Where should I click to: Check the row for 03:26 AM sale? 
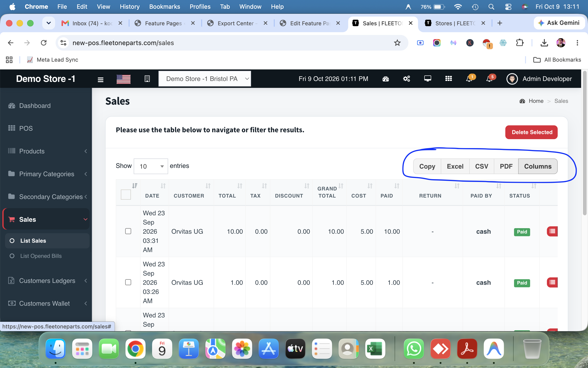pos(128,282)
